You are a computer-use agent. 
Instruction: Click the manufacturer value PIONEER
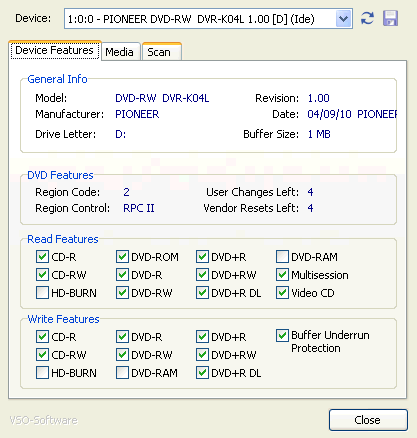137,114
